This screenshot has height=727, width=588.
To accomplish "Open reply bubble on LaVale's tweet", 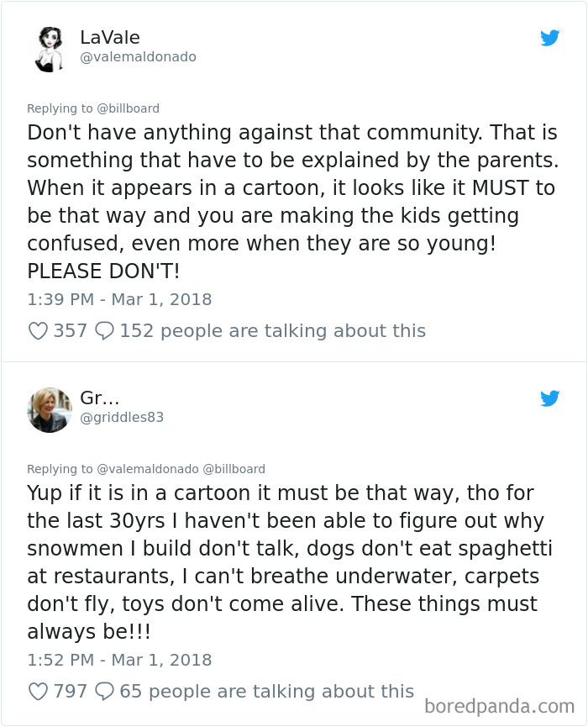I will (104, 331).
